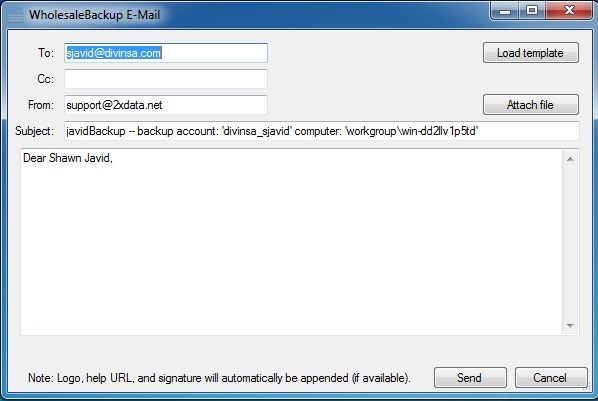The width and height of the screenshot is (598, 401).
Task: Click in the empty Cc field
Action: (166, 79)
